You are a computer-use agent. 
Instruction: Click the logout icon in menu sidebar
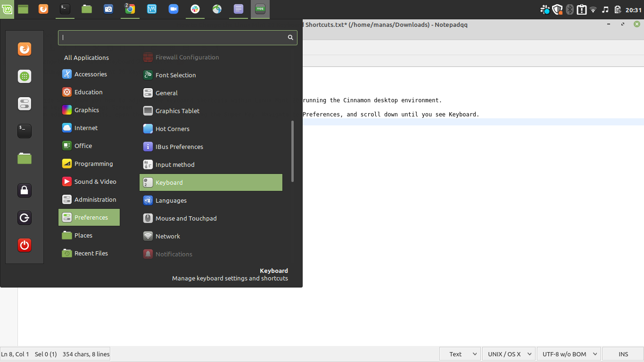[x=25, y=218]
